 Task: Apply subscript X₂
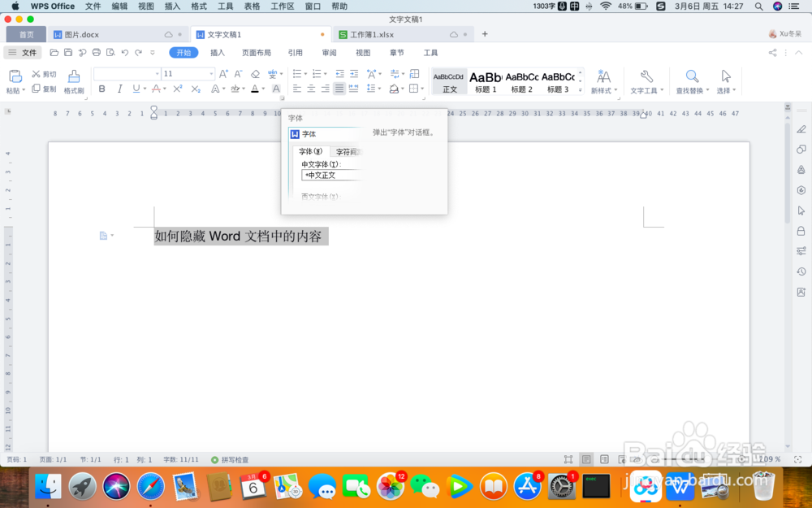point(195,89)
